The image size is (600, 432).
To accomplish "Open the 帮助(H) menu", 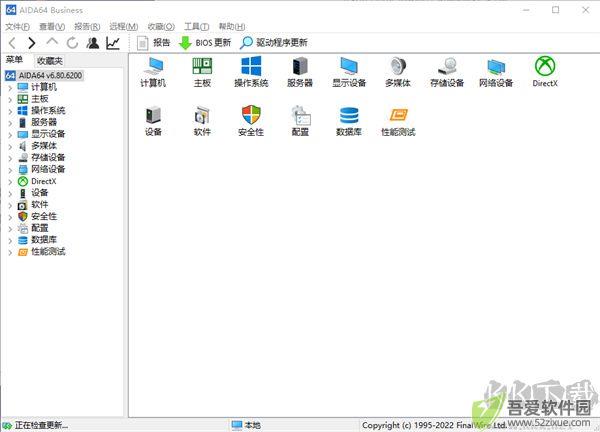I will coord(232,26).
